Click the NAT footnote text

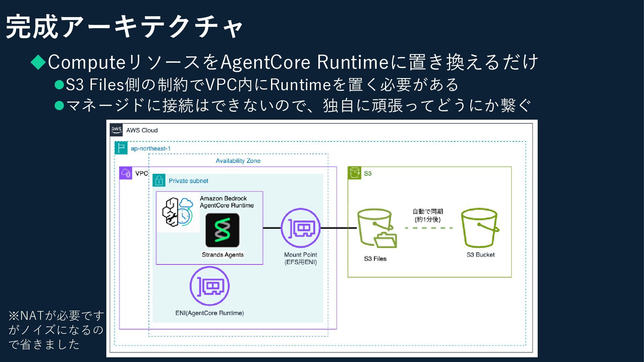[56, 330]
